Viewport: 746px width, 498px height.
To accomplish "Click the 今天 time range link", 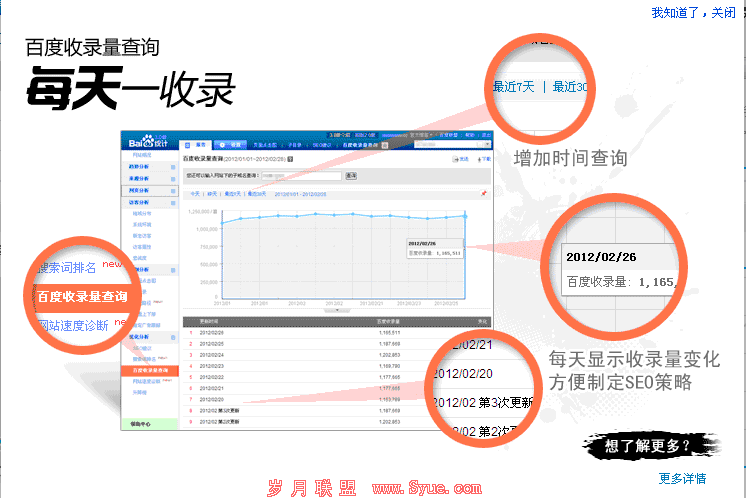I will (x=195, y=193).
